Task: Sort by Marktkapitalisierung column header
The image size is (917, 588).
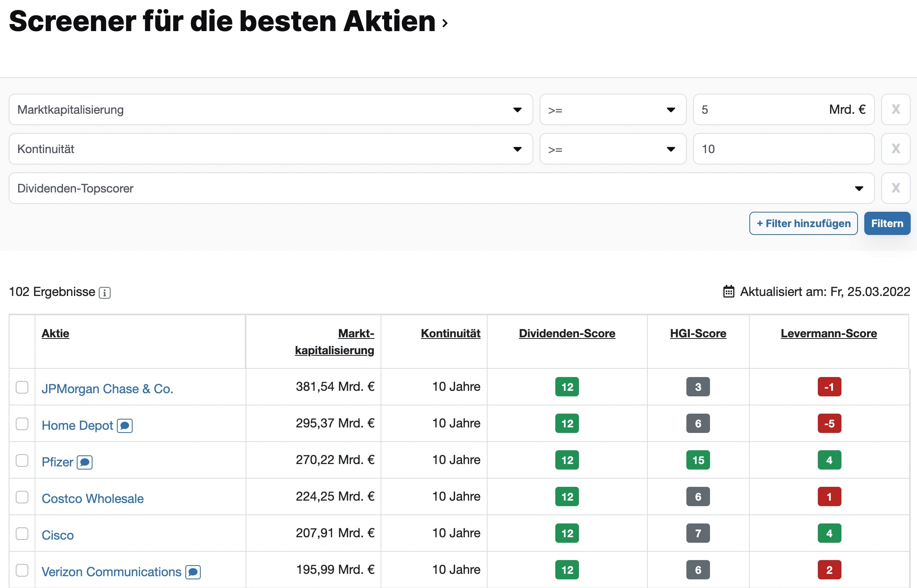Action: (335, 342)
